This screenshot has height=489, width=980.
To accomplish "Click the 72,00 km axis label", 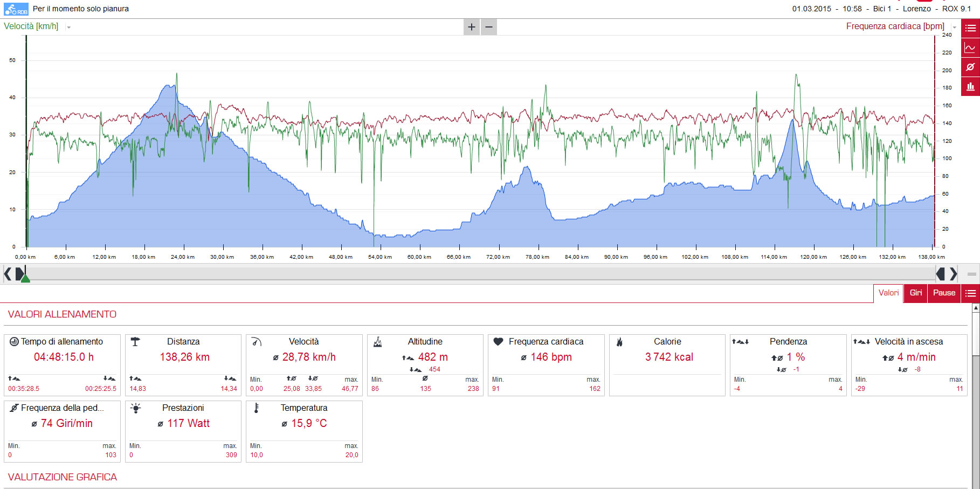I will tap(498, 257).
